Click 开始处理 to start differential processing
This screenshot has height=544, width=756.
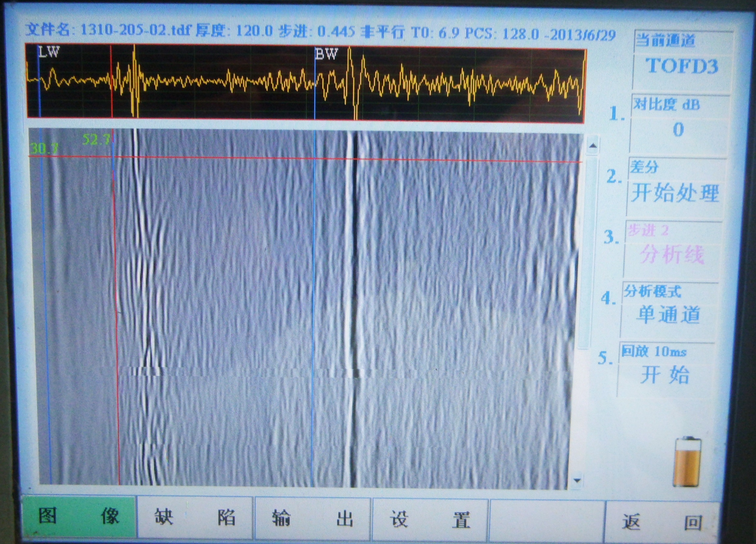(675, 193)
